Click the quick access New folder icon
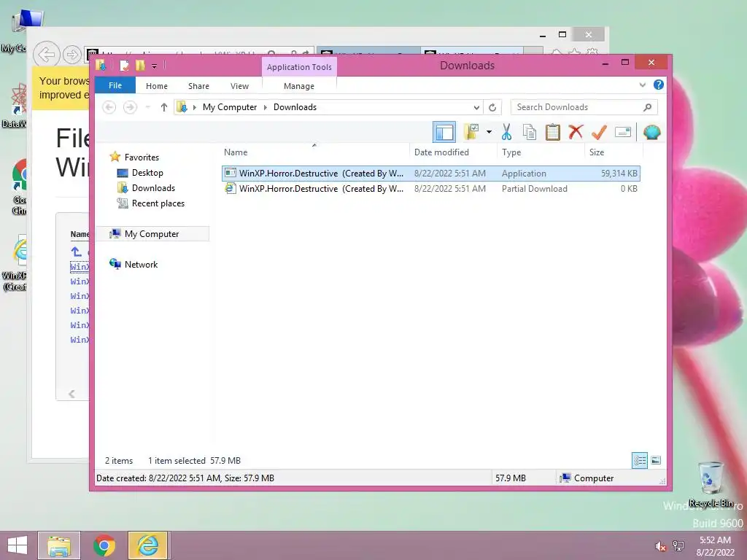The image size is (747, 560). pyautogui.click(x=140, y=65)
